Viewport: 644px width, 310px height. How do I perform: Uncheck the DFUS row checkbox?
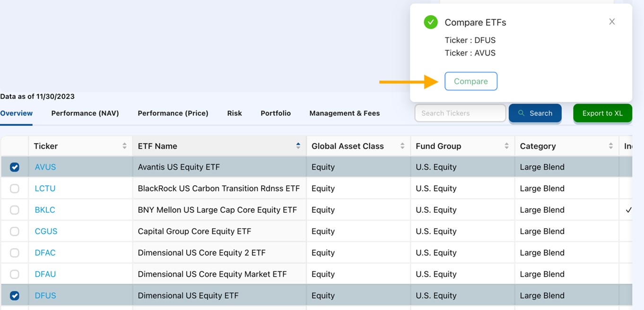15,296
